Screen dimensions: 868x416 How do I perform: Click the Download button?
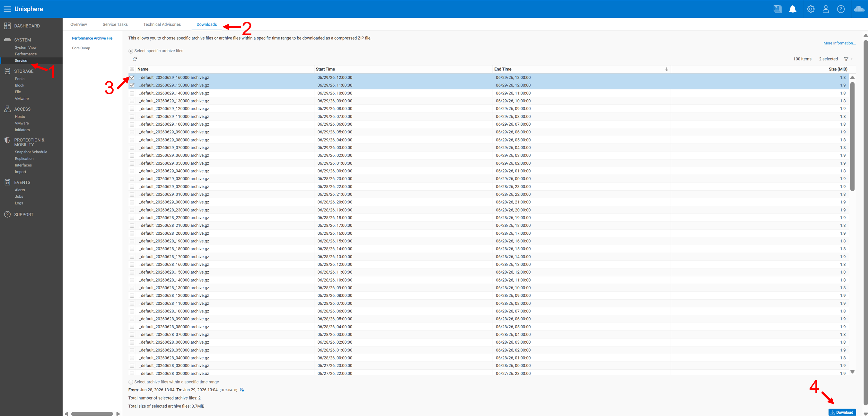[842, 412]
